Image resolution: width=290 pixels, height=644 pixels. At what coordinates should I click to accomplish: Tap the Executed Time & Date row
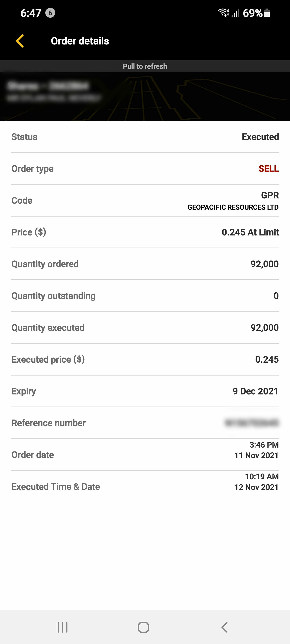(145, 486)
